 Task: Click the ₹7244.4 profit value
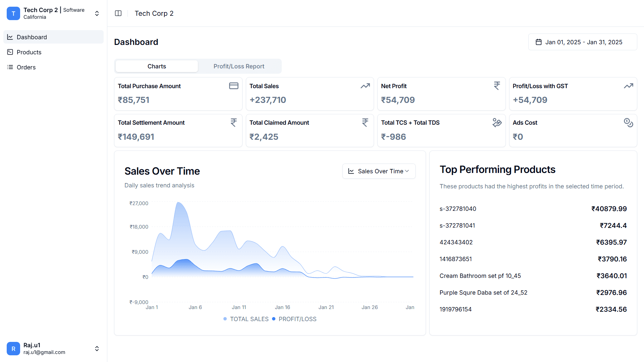click(x=613, y=226)
